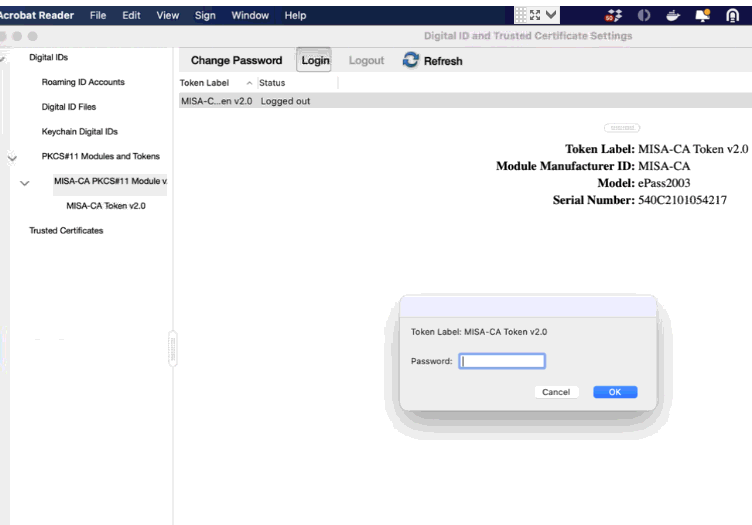This screenshot has height=525, width=752.
Task: Select PKCS#11 Modules and Tokens
Action: [x=100, y=156]
